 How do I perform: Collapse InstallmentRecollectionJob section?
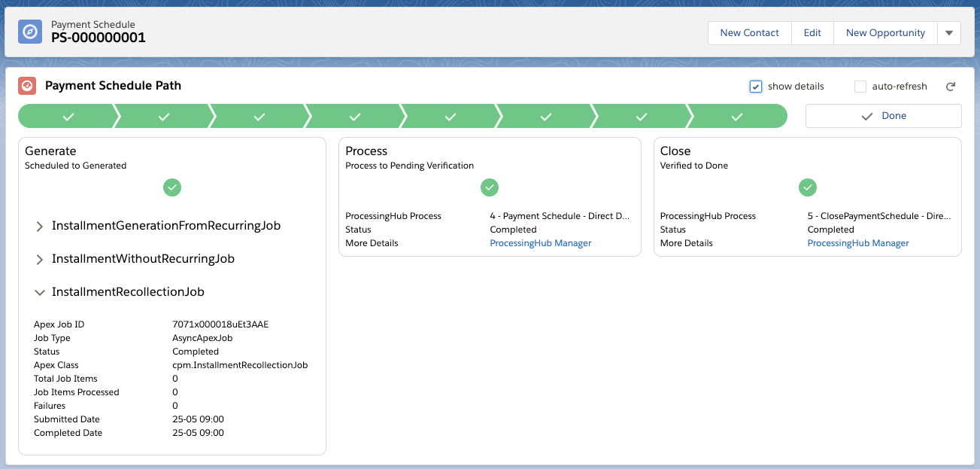point(41,292)
